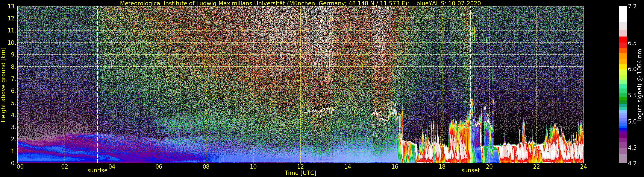Click the "sunset" label below the time axis
This screenshot has width=644, height=177.
pos(471,171)
